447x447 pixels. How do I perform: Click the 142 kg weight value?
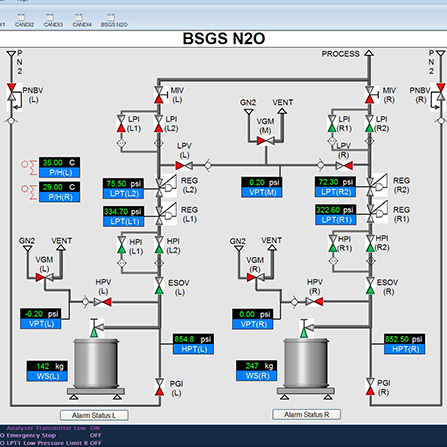(47, 366)
